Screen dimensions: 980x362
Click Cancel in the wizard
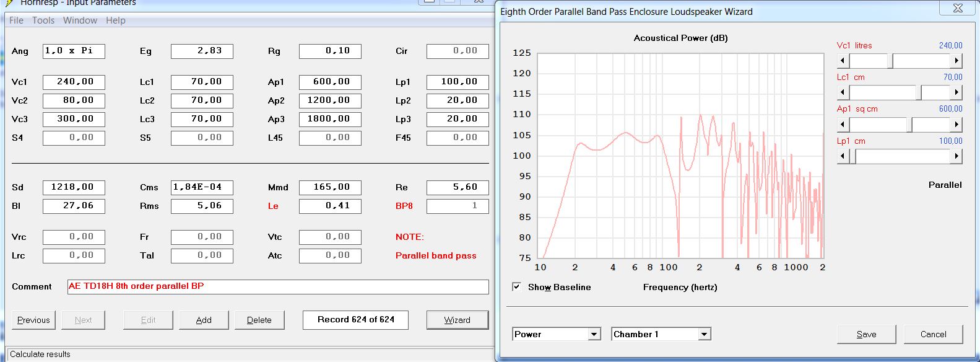933,334
